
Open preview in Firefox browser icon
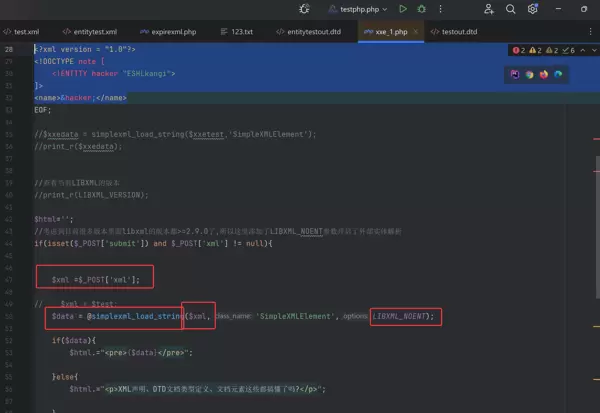tap(544, 74)
